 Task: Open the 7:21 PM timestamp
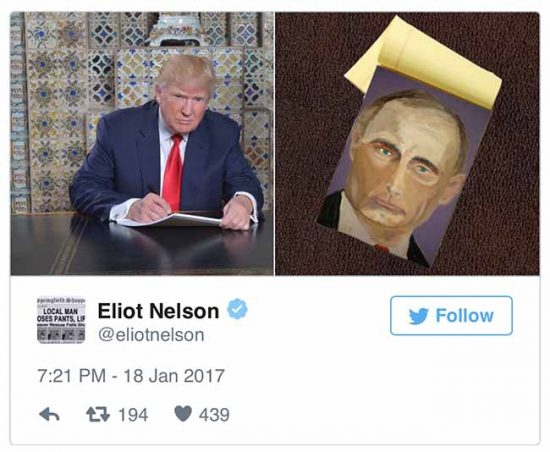(x=72, y=376)
